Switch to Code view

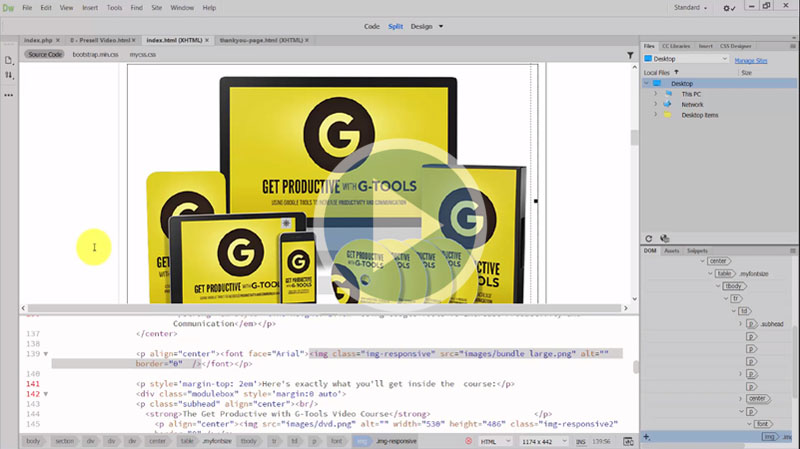[x=371, y=26]
